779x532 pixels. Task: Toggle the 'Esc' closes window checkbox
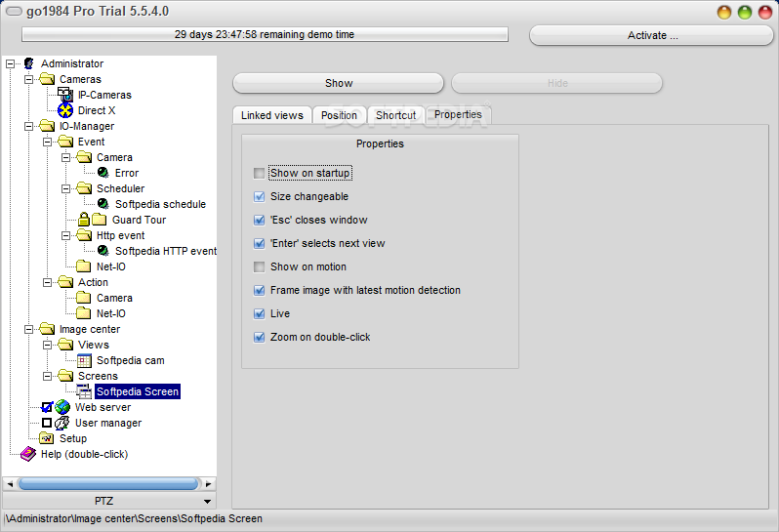259,220
